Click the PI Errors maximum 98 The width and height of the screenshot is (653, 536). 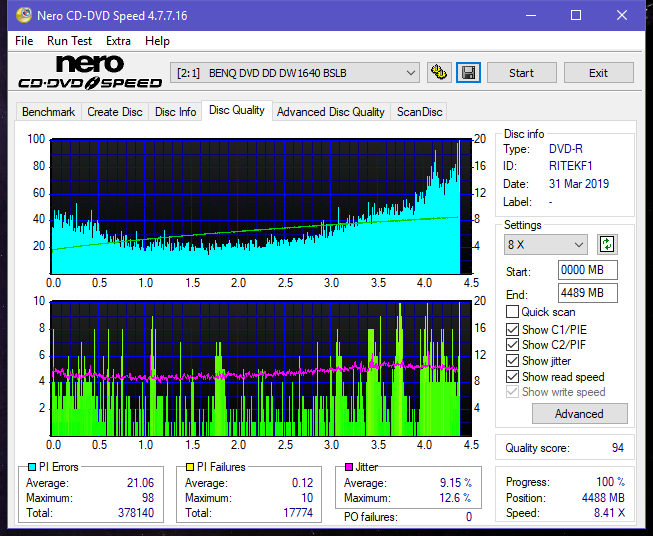click(148, 498)
